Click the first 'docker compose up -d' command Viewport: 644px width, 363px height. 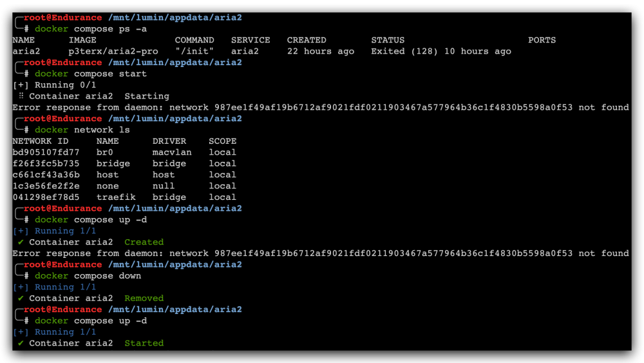(91, 219)
